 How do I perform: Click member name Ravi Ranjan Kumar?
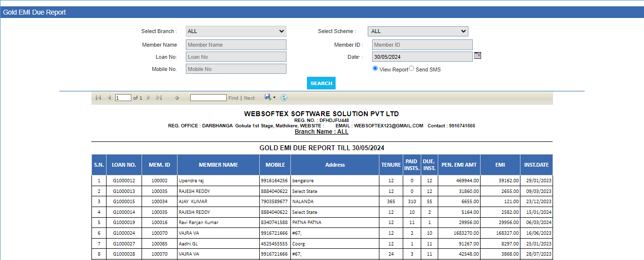coord(198,223)
